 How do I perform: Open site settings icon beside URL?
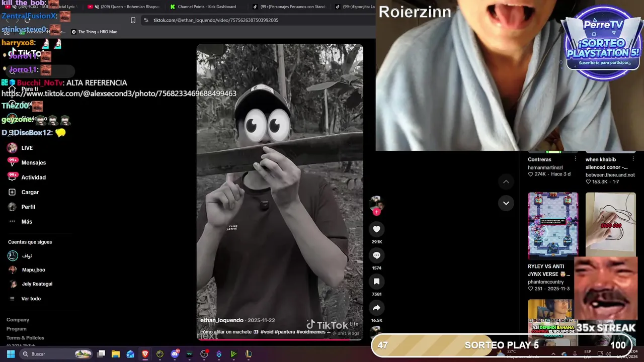pyautogui.click(x=146, y=20)
